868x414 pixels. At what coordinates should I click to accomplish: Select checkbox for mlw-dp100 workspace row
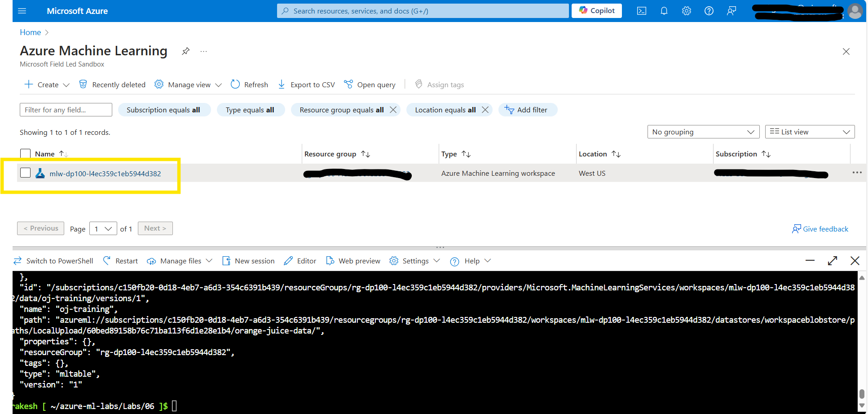(26, 173)
